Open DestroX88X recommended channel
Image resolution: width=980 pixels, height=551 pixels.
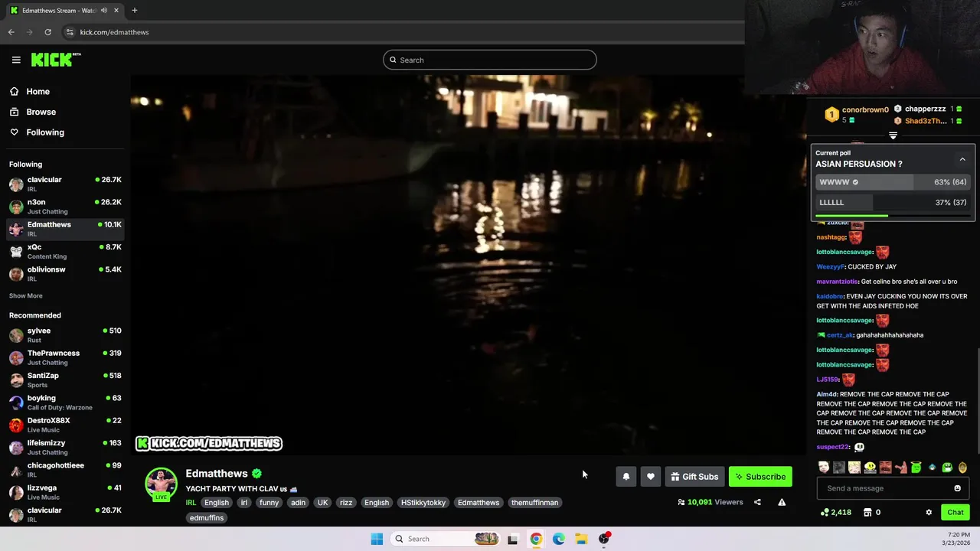point(65,425)
